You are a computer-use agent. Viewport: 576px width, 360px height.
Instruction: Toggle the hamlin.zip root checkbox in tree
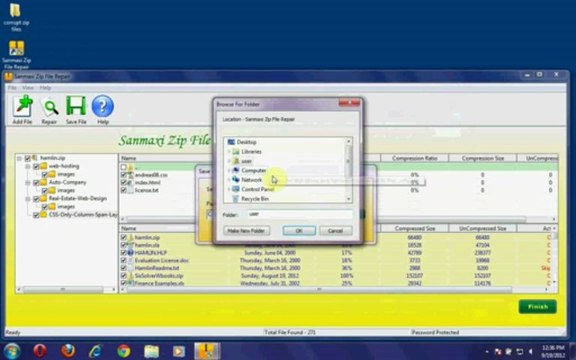coord(28,158)
